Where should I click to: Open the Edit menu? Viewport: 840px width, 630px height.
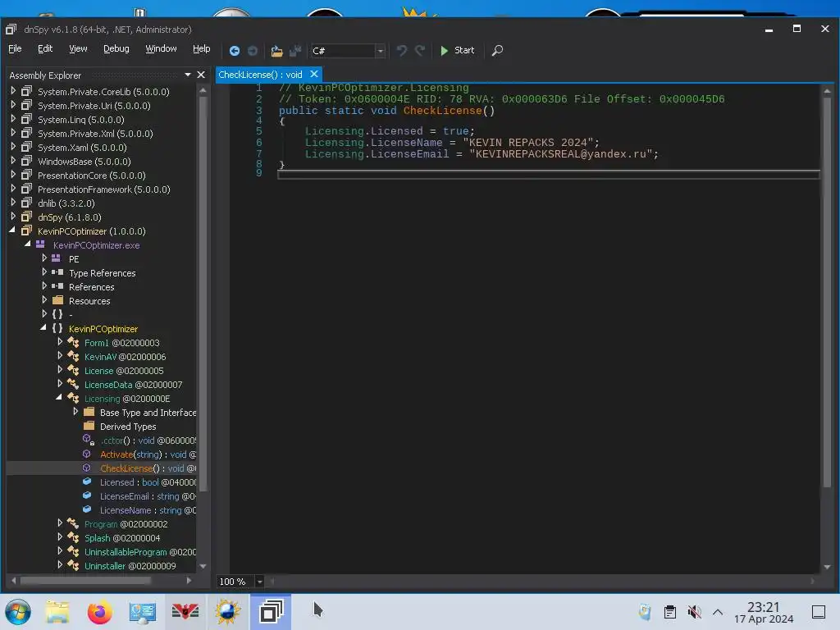coord(45,48)
